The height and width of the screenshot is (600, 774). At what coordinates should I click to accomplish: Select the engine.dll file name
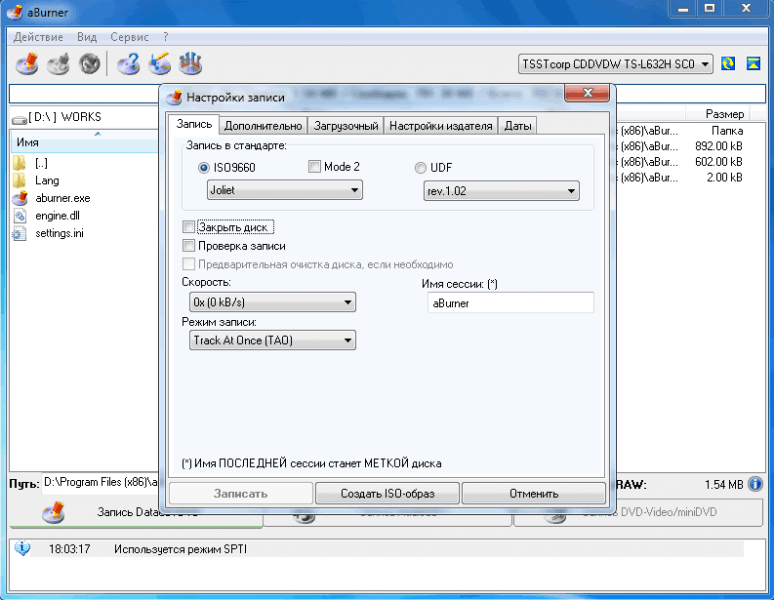(x=57, y=216)
